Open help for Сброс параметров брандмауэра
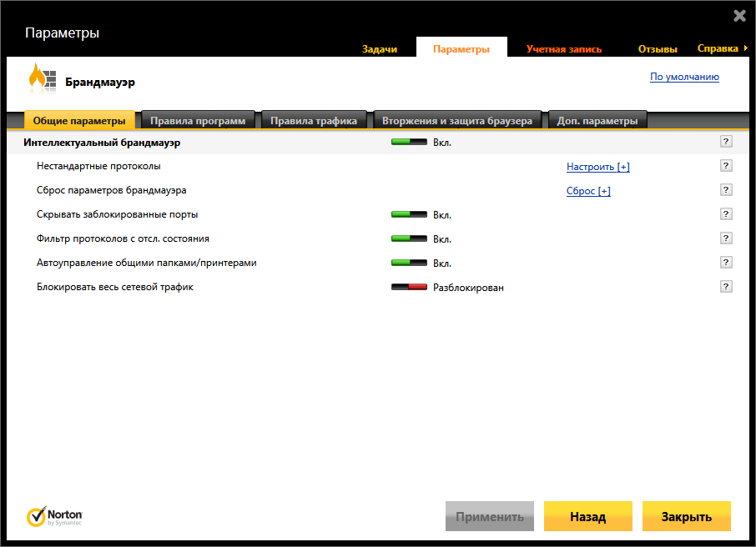Image resolution: width=756 pixels, height=547 pixels. [x=726, y=189]
